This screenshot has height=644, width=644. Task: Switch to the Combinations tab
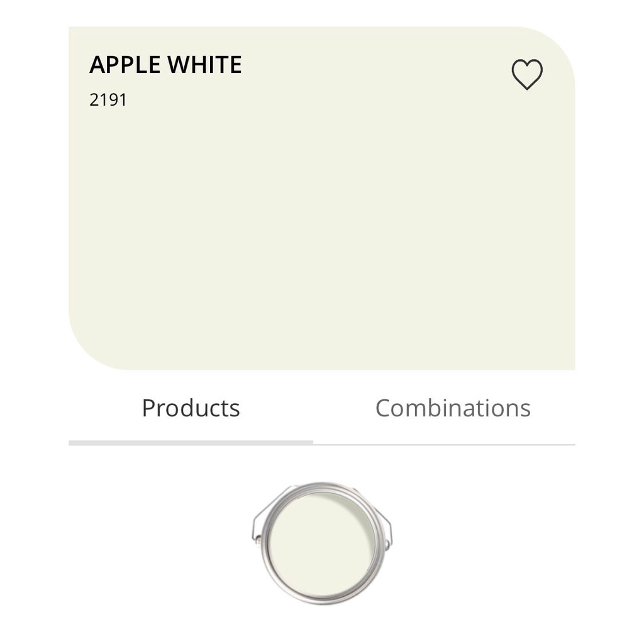(453, 408)
